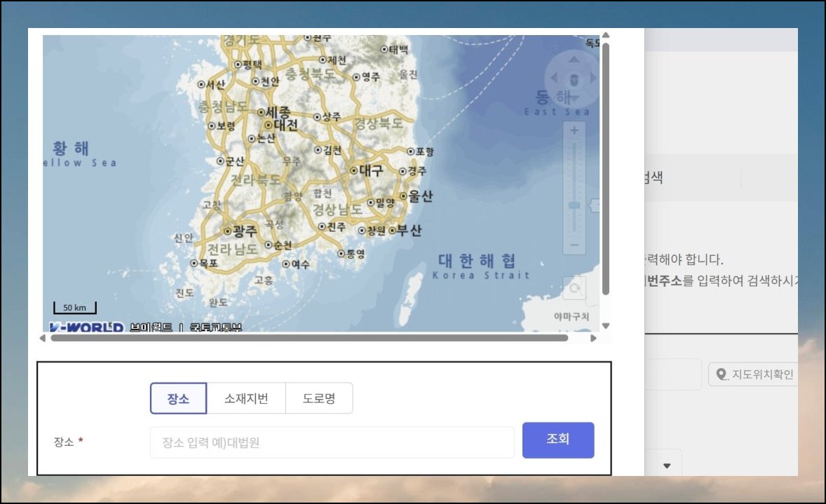The width and height of the screenshot is (826, 504).
Task: Open the dropdown arrow in background page
Action: 667,465
